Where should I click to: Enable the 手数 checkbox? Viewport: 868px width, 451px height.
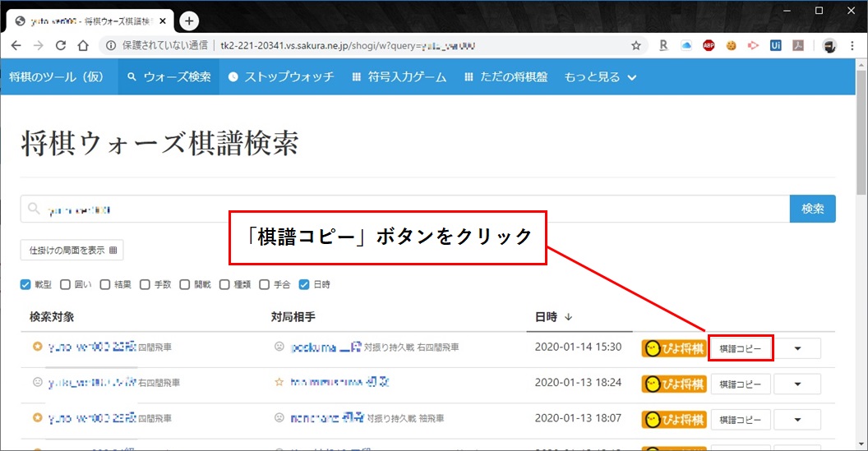click(145, 284)
